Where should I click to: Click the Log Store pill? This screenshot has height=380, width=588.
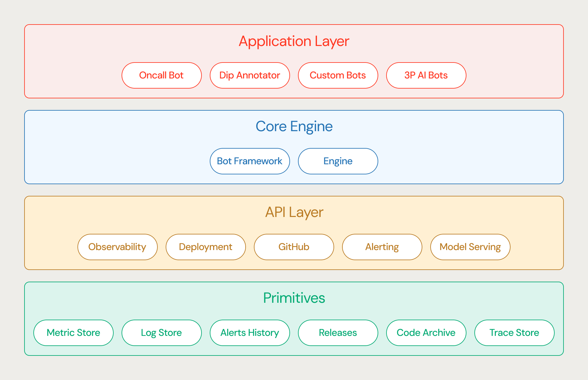(x=161, y=333)
